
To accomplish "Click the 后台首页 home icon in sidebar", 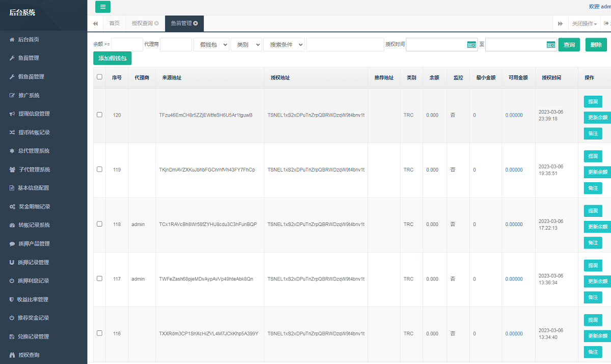I will pos(12,39).
